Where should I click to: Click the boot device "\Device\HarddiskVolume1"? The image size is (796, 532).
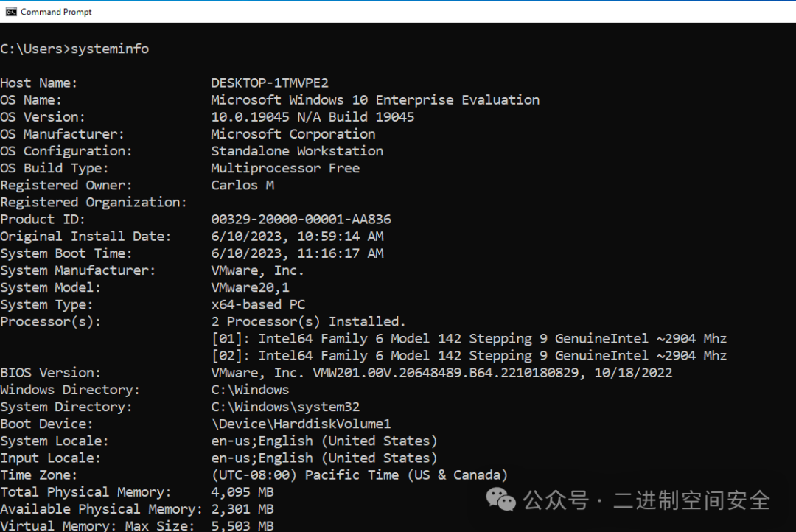pos(301,424)
